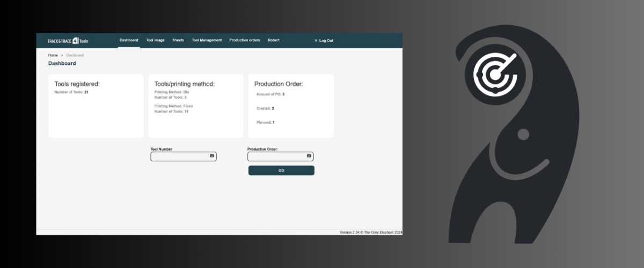This screenshot has width=644, height=268.
Task: Click the Track & Trace Tools logo
Action: pos(68,41)
